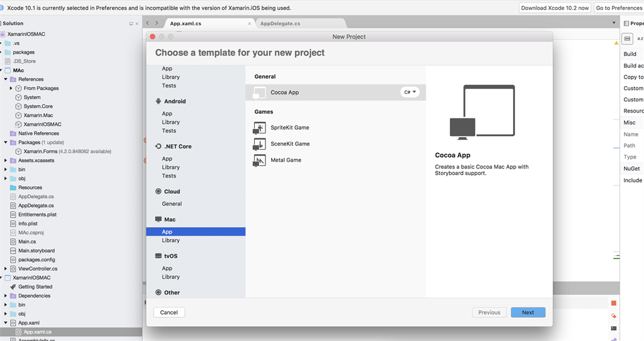This screenshot has width=644, height=341.
Task: Select MAc.csproj in the Solution tree
Action: point(31,233)
